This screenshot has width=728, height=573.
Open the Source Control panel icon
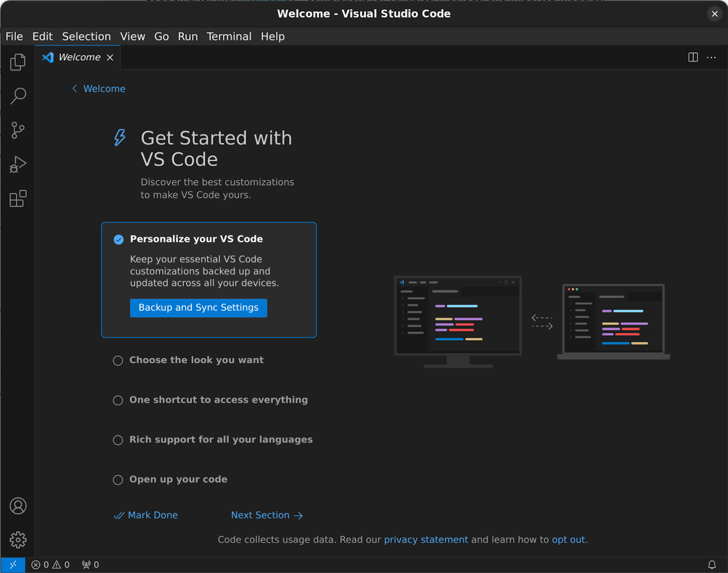coord(18,130)
